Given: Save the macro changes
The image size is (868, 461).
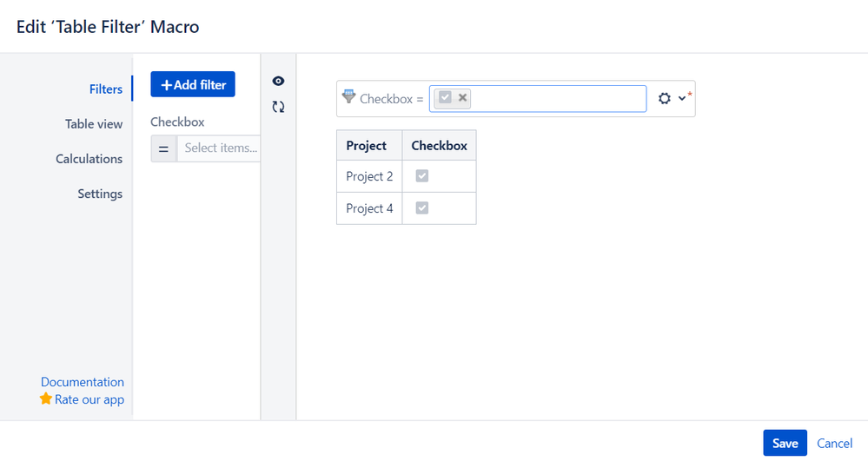Looking at the screenshot, I should [785, 443].
